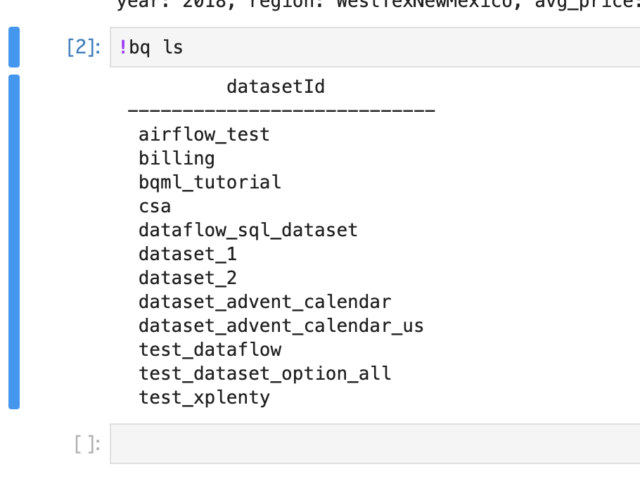Viewport: 640px width, 481px height.
Task: Click the dataset_1 entry in output
Action: click(x=188, y=254)
